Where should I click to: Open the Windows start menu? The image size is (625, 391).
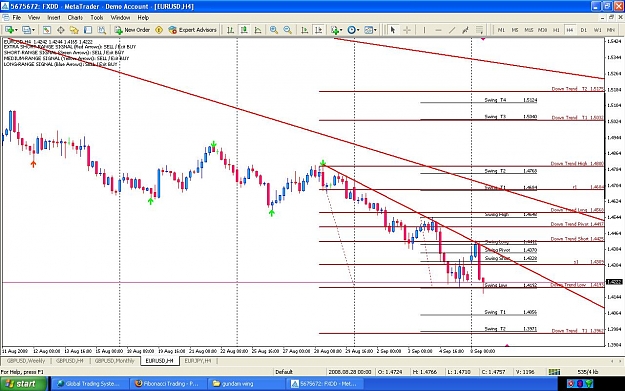coord(24,384)
